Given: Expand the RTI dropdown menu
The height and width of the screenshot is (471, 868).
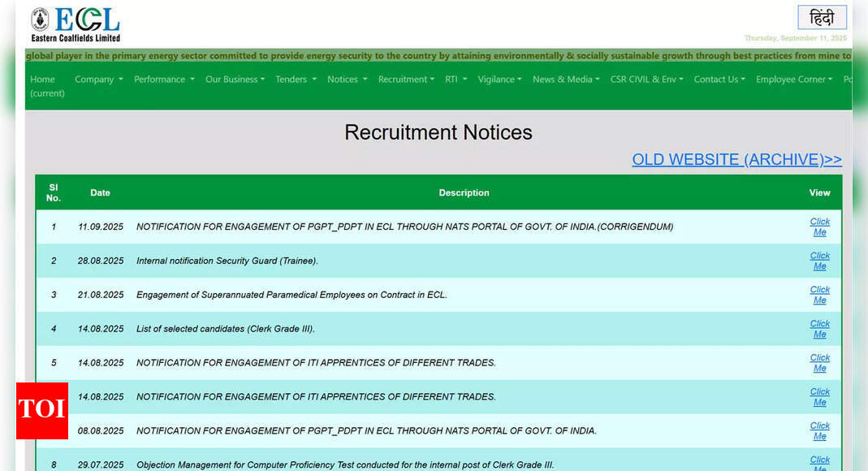Looking at the screenshot, I should pos(456,79).
